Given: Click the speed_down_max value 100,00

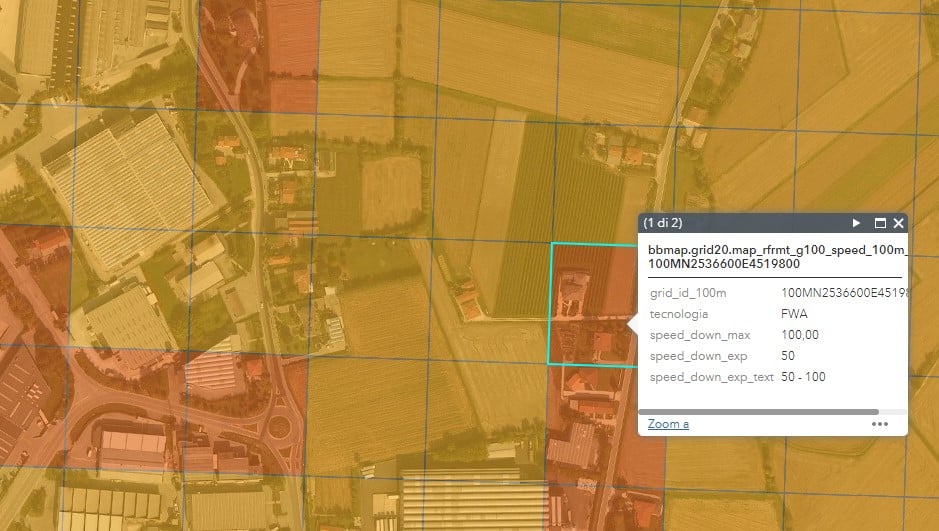Looking at the screenshot, I should coord(800,335).
